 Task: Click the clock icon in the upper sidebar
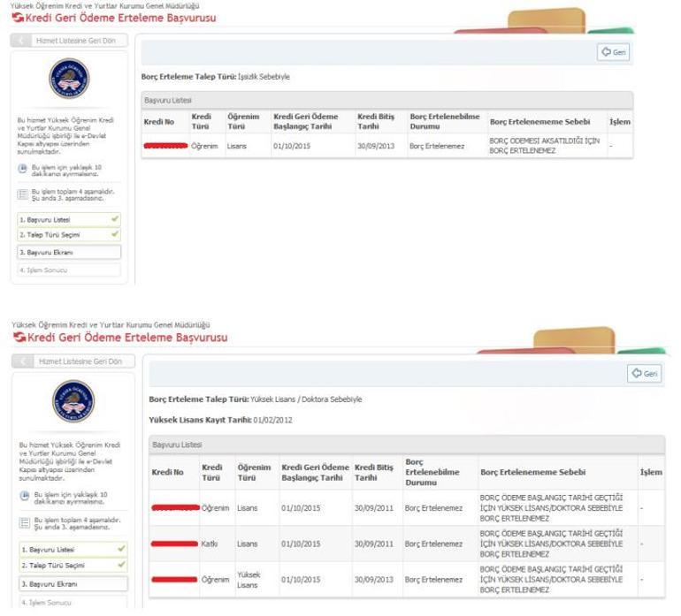(x=23, y=169)
